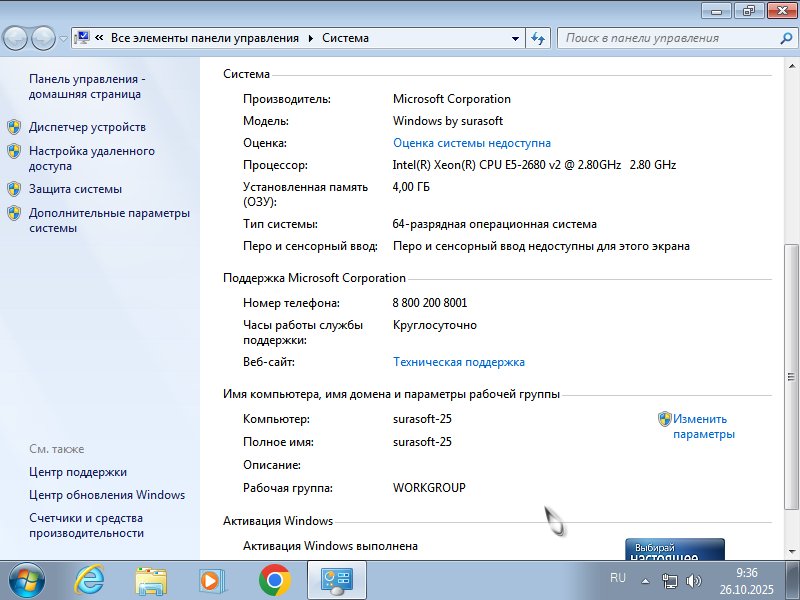Screen dimensions: 800x600
Task: Open the Техническая поддержка website link
Action: click(x=459, y=362)
